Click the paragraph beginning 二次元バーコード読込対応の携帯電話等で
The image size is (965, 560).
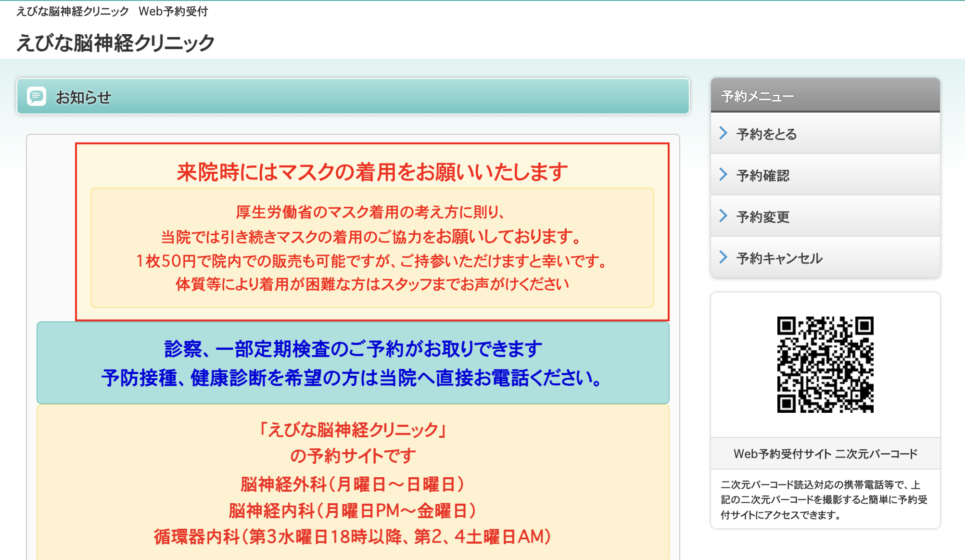tap(824, 499)
